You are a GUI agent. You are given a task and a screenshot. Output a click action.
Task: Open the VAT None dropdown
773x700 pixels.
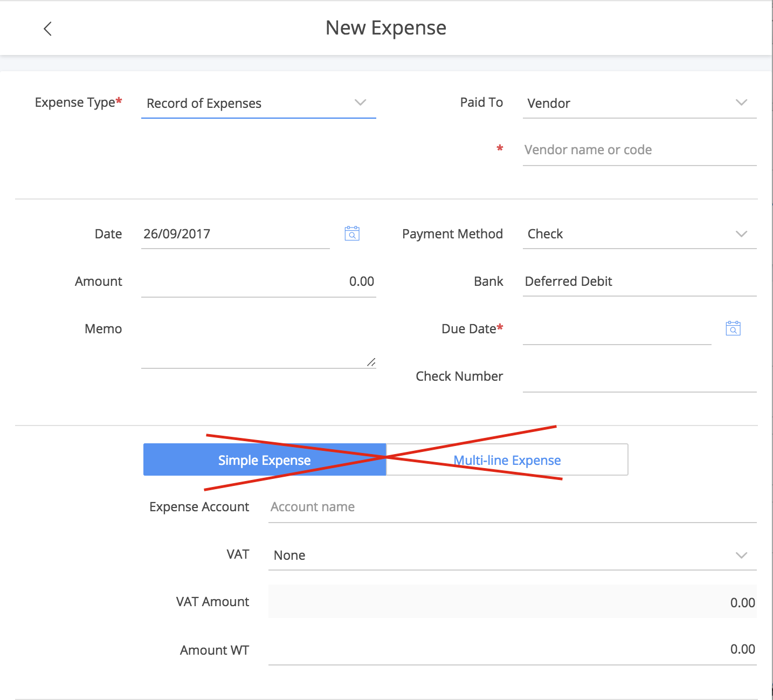513,555
